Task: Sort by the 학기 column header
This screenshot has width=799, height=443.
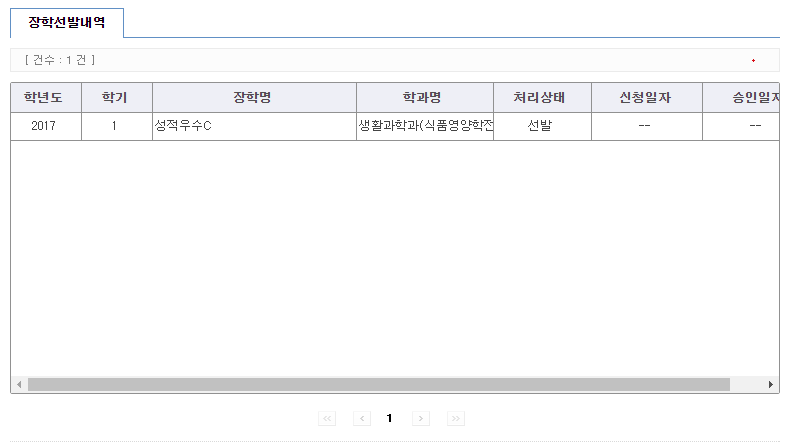Action: (117, 97)
